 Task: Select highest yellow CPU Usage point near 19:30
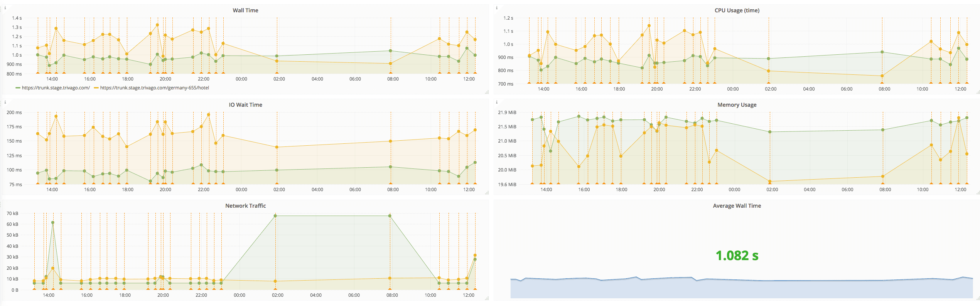649,25
